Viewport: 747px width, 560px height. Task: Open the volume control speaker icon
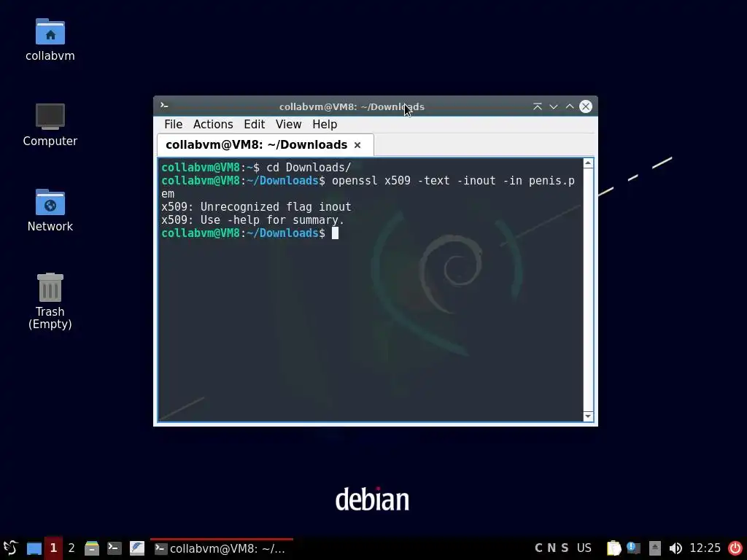[675, 548]
